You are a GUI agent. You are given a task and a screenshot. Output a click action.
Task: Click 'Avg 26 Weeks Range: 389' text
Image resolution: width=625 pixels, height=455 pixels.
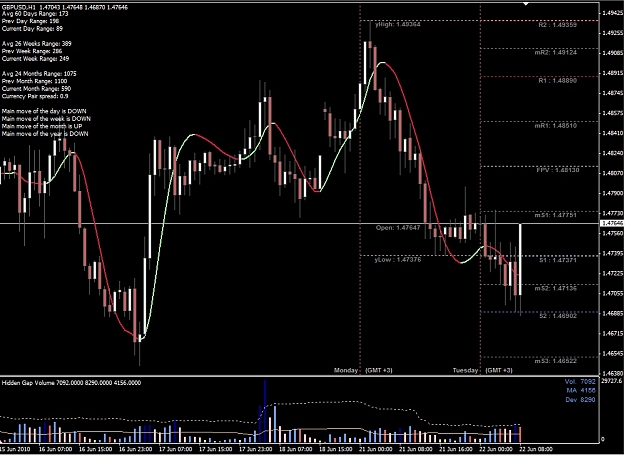(x=37, y=44)
